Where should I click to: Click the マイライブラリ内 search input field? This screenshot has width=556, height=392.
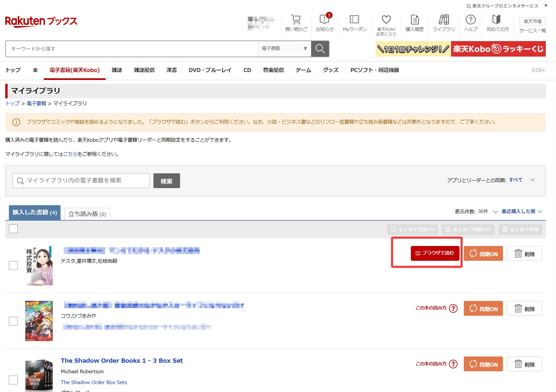(x=81, y=181)
